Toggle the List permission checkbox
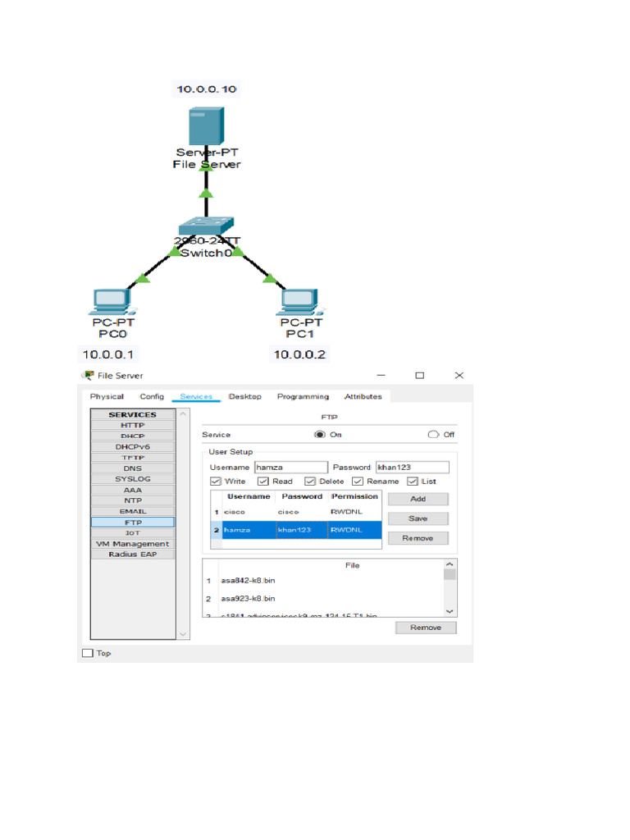630x840 pixels. pyautogui.click(x=412, y=481)
